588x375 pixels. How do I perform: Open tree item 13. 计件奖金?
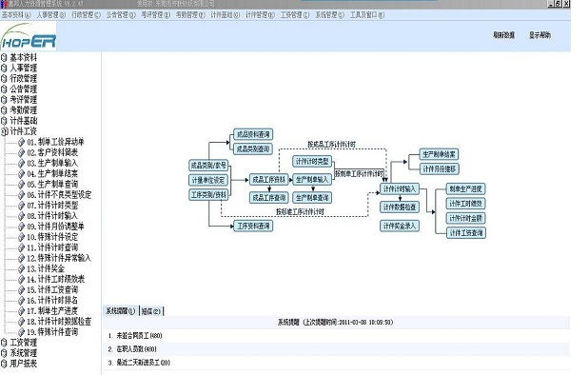pyautogui.click(x=46, y=268)
